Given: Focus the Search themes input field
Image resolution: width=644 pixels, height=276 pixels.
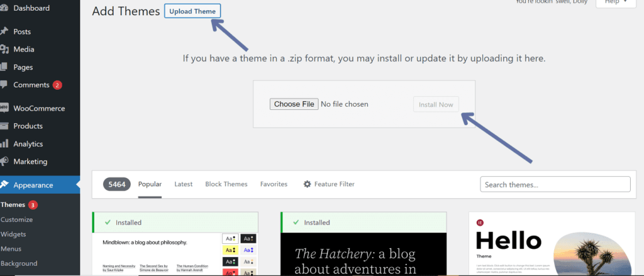Looking at the screenshot, I should [555, 184].
